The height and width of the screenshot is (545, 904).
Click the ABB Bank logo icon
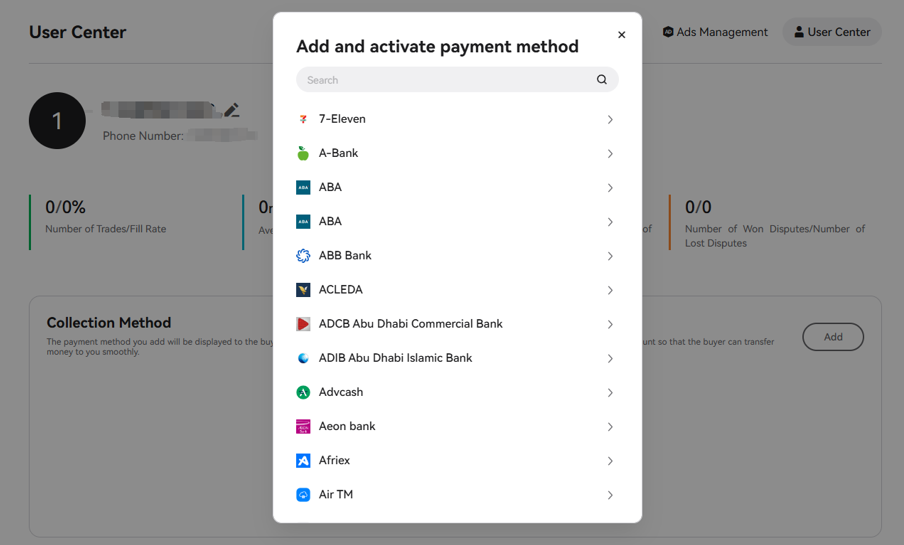coord(303,255)
